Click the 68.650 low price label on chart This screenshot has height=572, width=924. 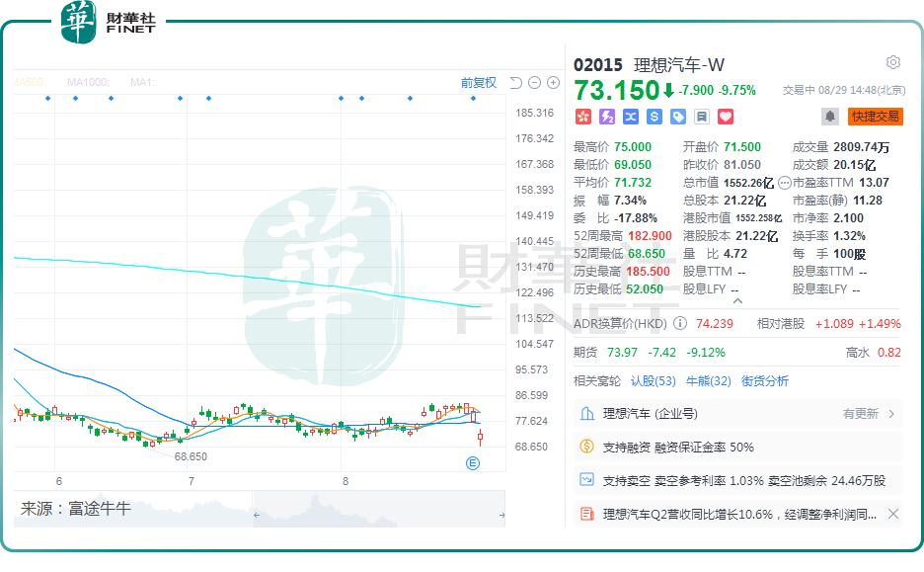[191, 456]
